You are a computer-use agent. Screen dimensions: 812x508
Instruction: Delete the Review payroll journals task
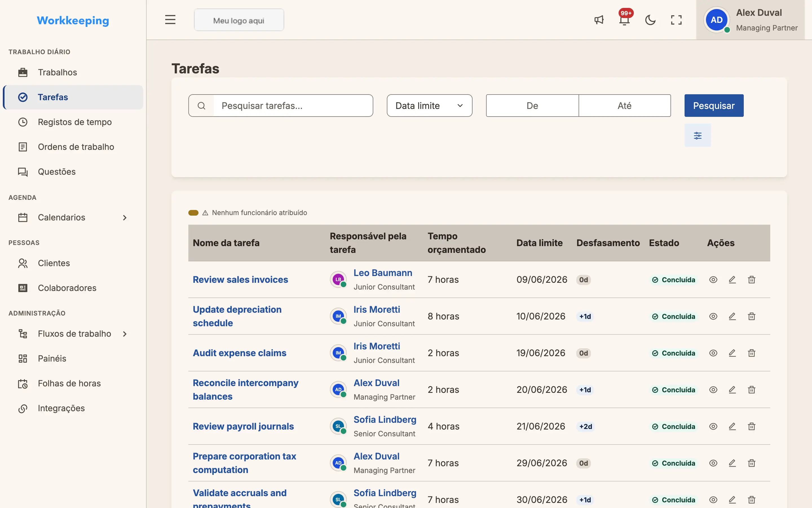752,426
